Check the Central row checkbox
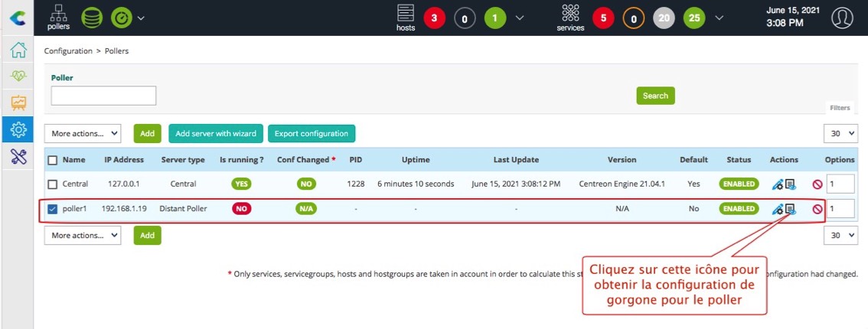Screen dimensions: 868x329 pos(53,184)
